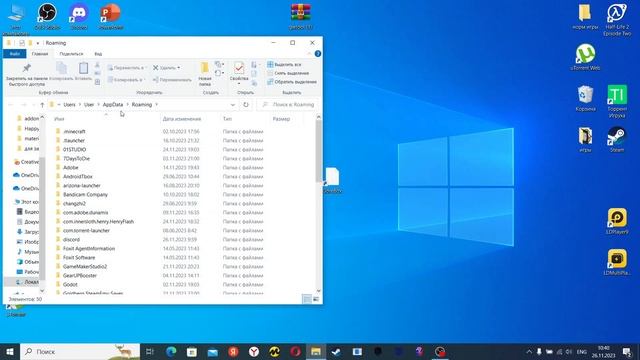The height and width of the screenshot is (360, 640).
Task: Open Microsoft Edge from taskbar
Action: pos(171,351)
